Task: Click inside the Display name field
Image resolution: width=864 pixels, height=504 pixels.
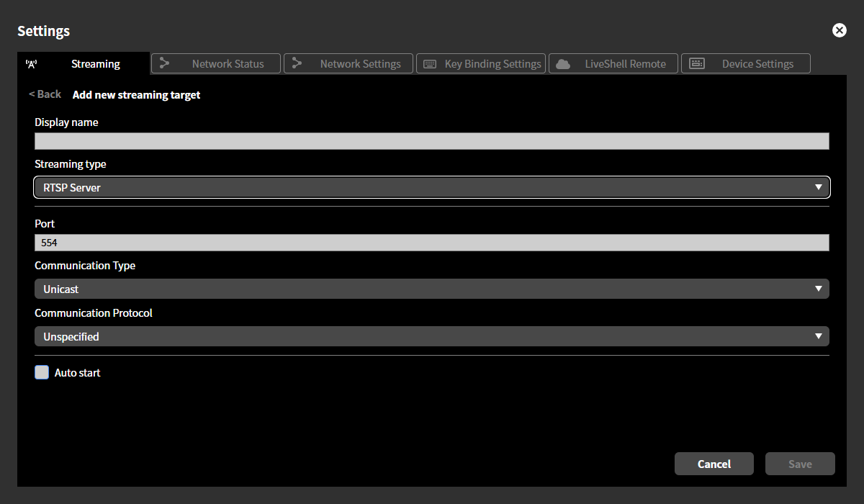Action: pos(432,140)
